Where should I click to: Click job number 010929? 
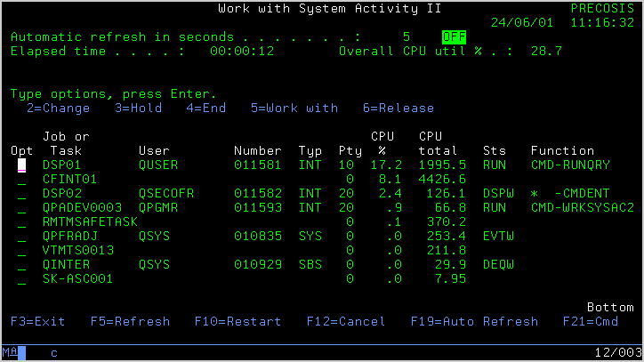[258, 265]
